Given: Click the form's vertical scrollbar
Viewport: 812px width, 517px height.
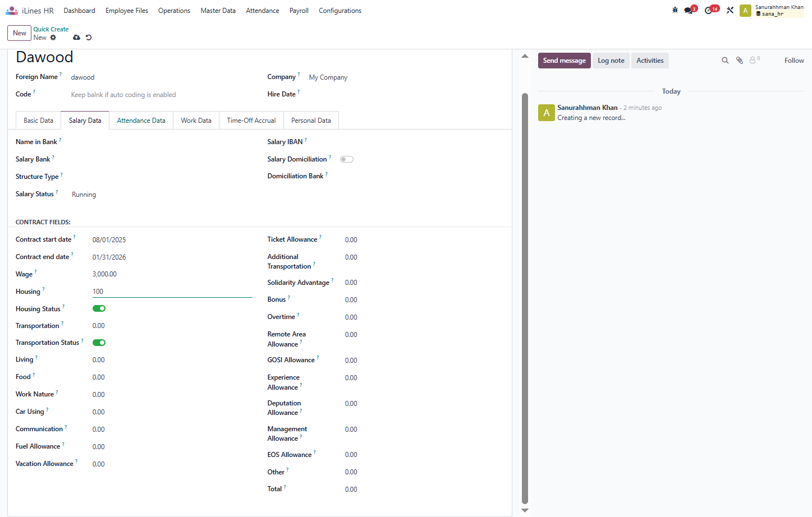Looking at the screenshot, I should coord(525,299).
